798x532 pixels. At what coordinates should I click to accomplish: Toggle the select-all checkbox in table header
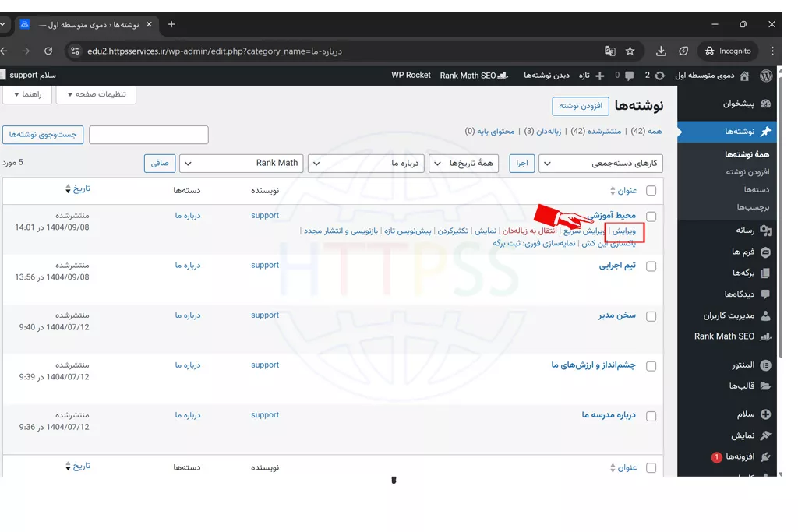(x=651, y=191)
